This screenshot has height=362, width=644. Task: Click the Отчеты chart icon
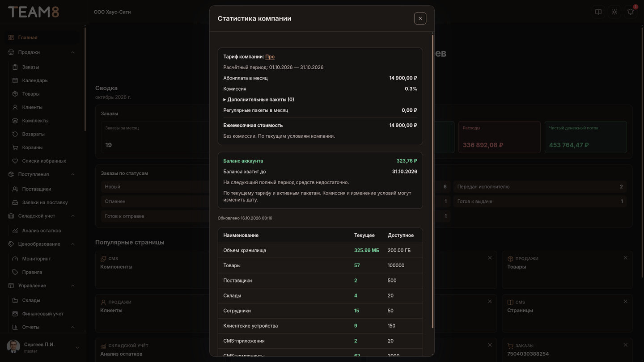click(x=15, y=327)
